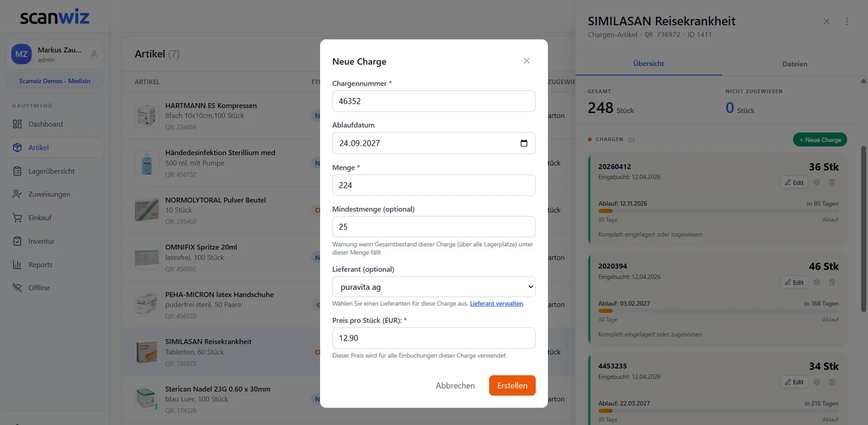This screenshot has height=425, width=868.
Task: Click the Händedesinfektion Sterillium med thumbnail
Action: (x=146, y=163)
